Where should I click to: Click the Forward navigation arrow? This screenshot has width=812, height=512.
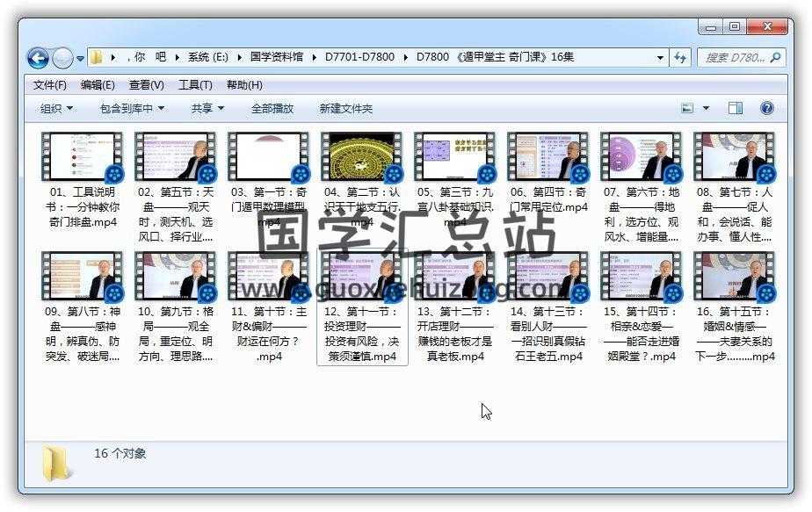point(62,58)
